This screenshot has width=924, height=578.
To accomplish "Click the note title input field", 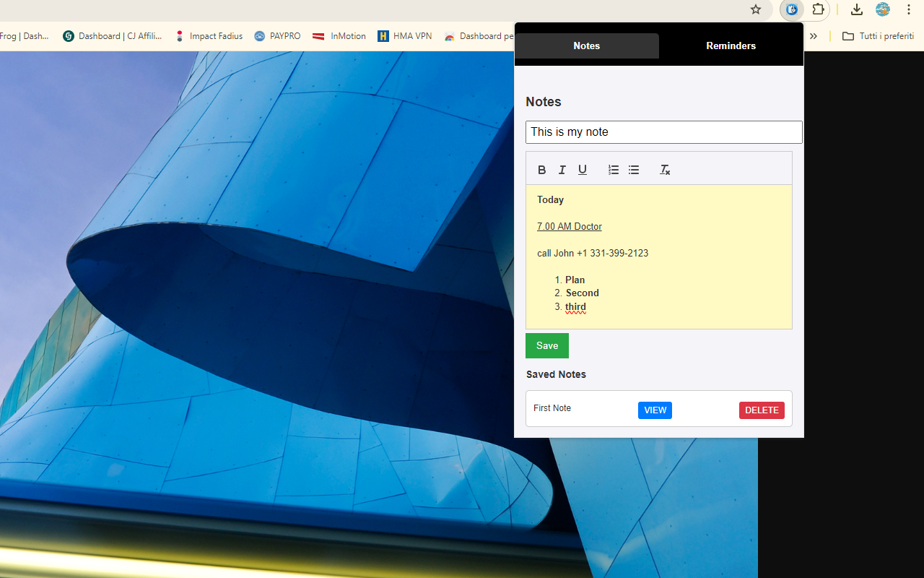I will tap(663, 132).
